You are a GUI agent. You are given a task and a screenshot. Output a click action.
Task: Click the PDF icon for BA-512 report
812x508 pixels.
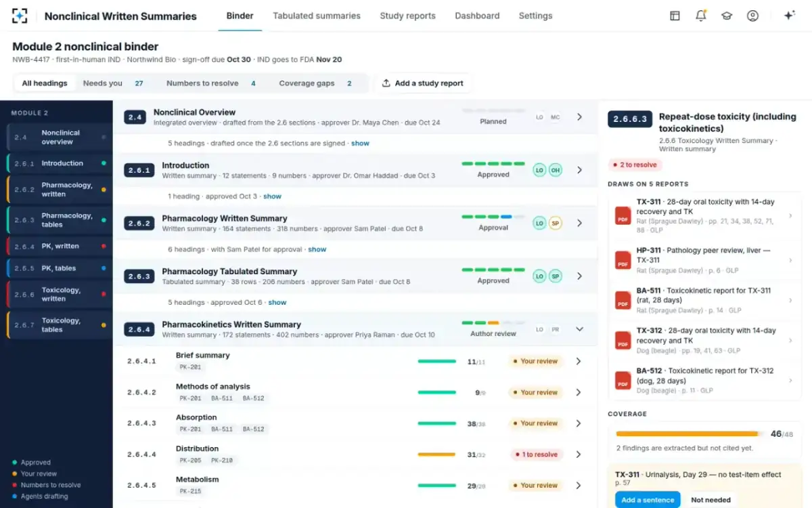[623, 381]
